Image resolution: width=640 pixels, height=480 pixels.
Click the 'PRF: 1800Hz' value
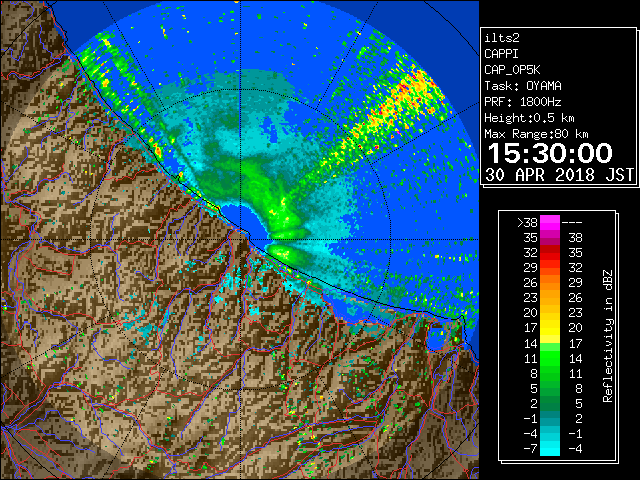click(523, 102)
